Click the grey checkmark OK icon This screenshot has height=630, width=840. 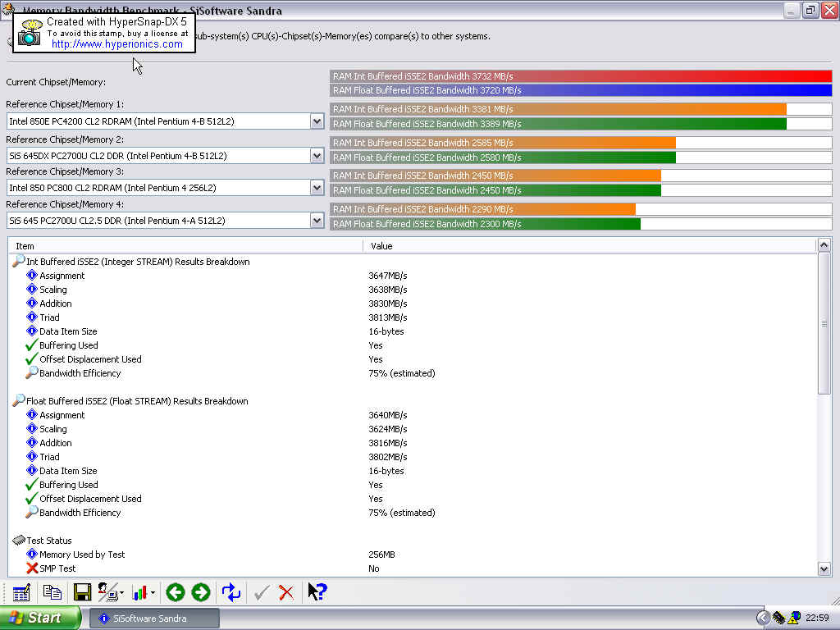[262, 592]
